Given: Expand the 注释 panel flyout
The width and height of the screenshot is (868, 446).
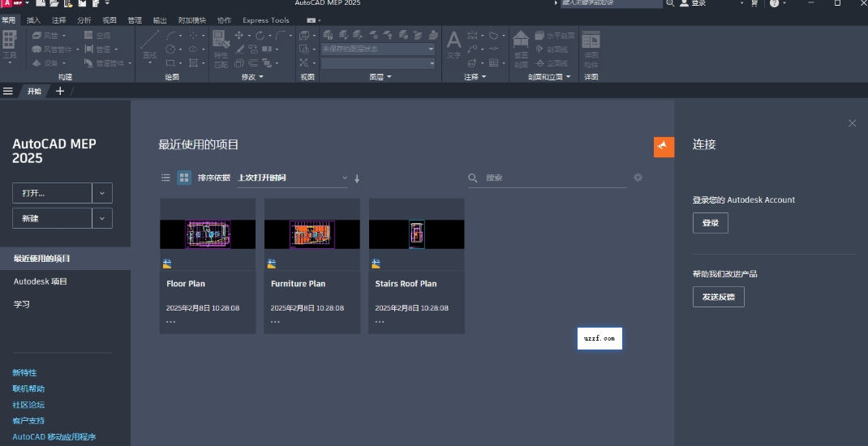Looking at the screenshot, I should (475, 77).
